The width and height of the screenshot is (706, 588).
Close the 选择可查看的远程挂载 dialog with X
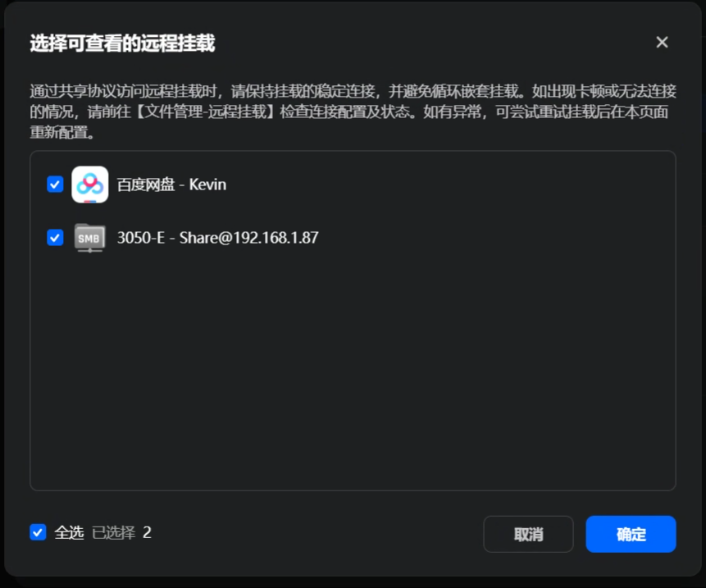coord(662,43)
